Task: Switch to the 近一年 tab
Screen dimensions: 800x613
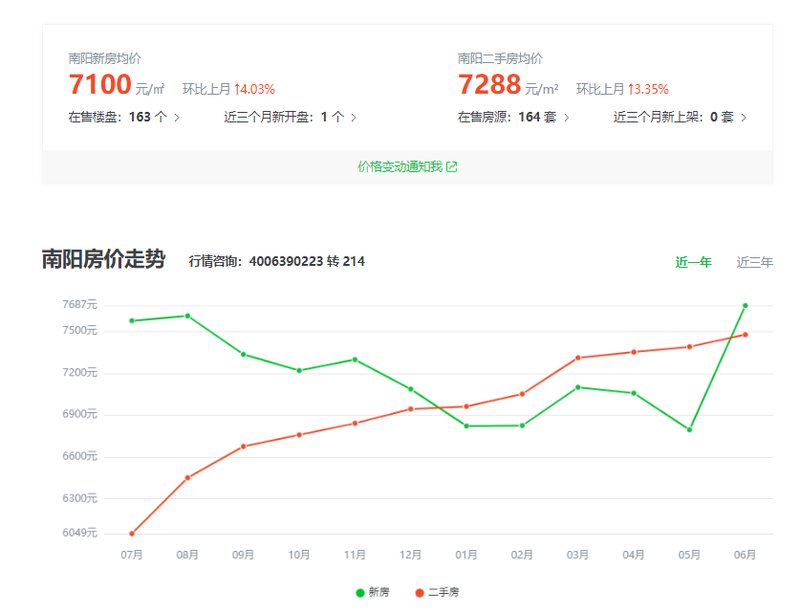Action: (693, 262)
